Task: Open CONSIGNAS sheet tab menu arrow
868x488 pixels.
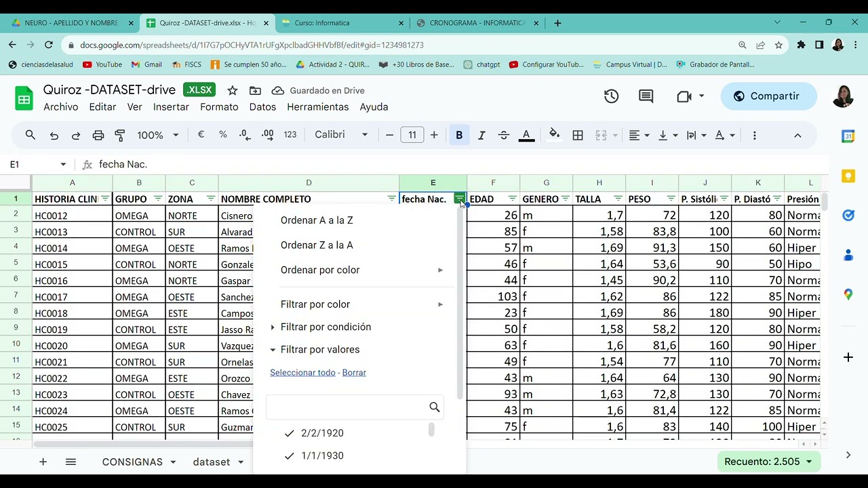Action: tap(173, 462)
